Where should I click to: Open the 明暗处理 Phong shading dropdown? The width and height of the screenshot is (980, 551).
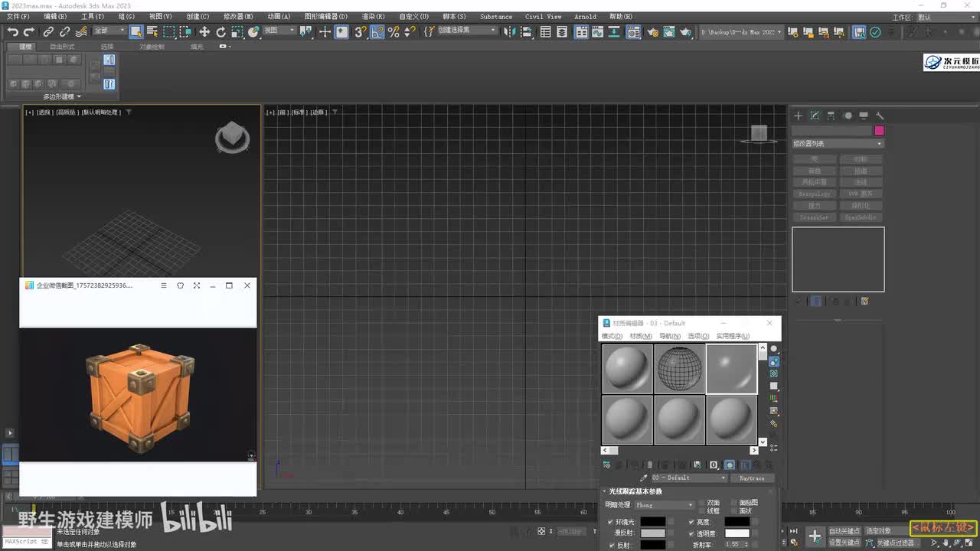point(665,505)
